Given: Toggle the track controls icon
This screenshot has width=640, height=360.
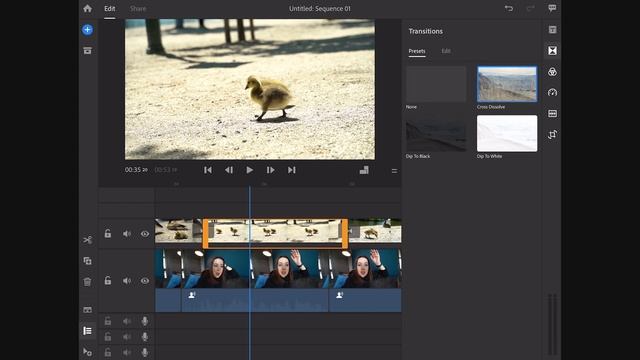Looking at the screenshot, I should tap(87, 331).
